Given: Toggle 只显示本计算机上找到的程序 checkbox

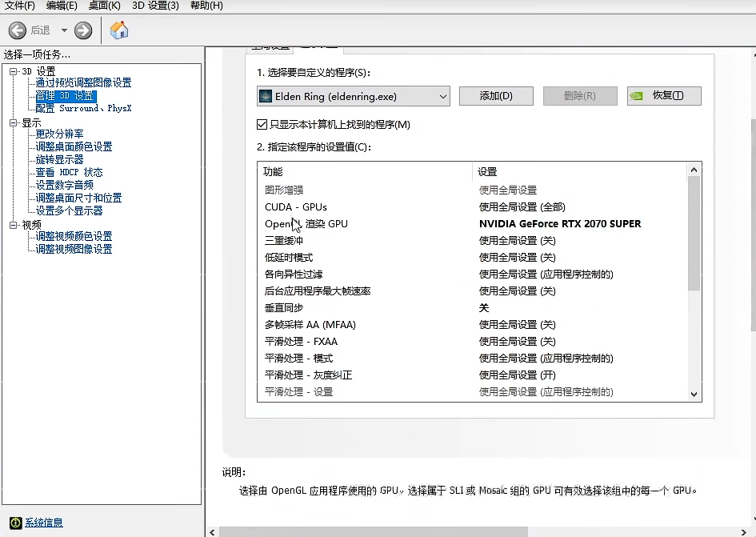Looking at the screenshot, I should pyautogui.click(x=262, y=125).
